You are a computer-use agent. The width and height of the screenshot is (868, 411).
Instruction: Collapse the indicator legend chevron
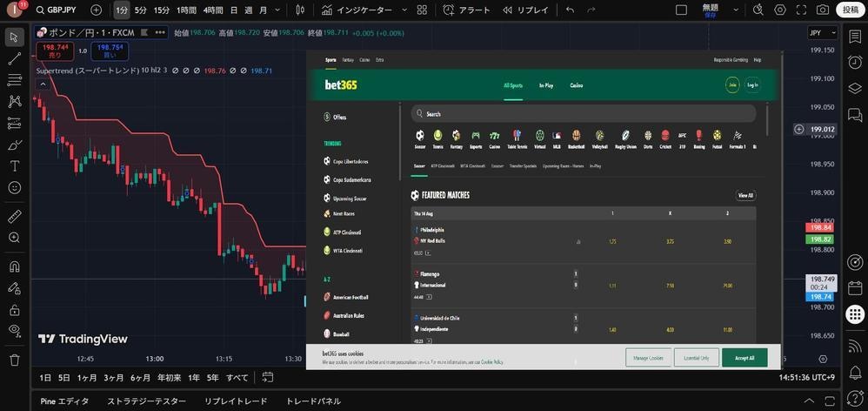click(x=43, y=84)
